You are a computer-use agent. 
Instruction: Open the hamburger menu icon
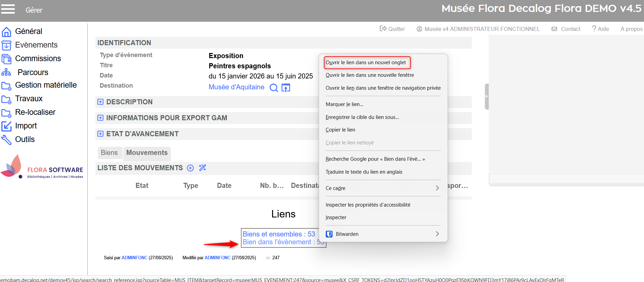click(8, 9)
